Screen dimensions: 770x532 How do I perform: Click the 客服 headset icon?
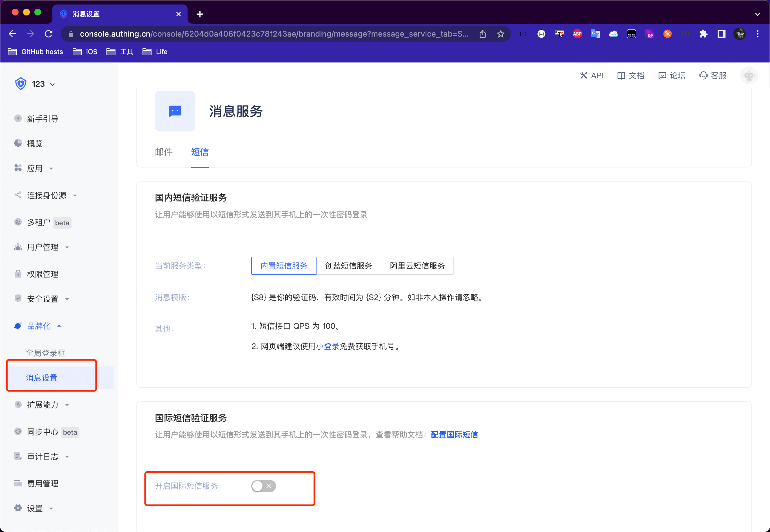coord(703,76)
